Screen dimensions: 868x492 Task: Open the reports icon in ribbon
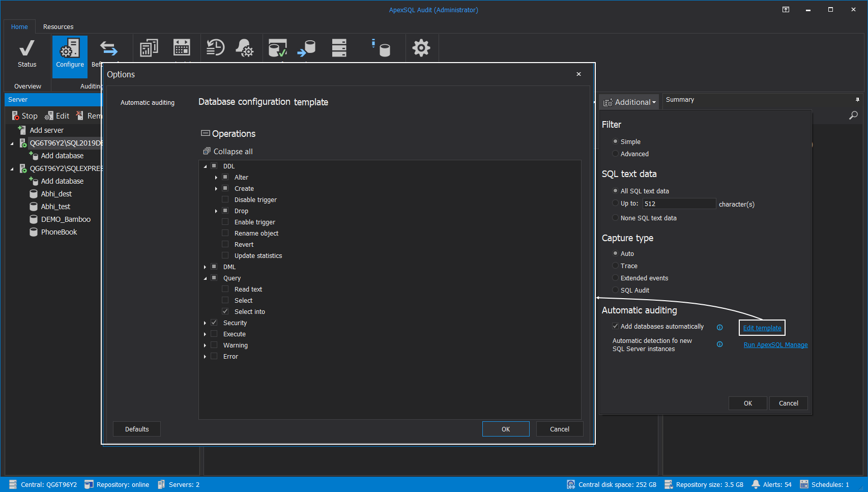(x=149, y=48)
